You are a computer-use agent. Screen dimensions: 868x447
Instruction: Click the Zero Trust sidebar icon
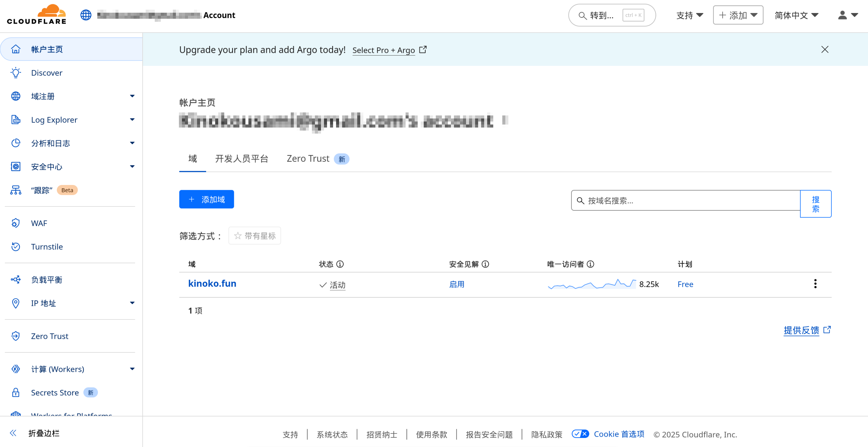tap(15, 336)
